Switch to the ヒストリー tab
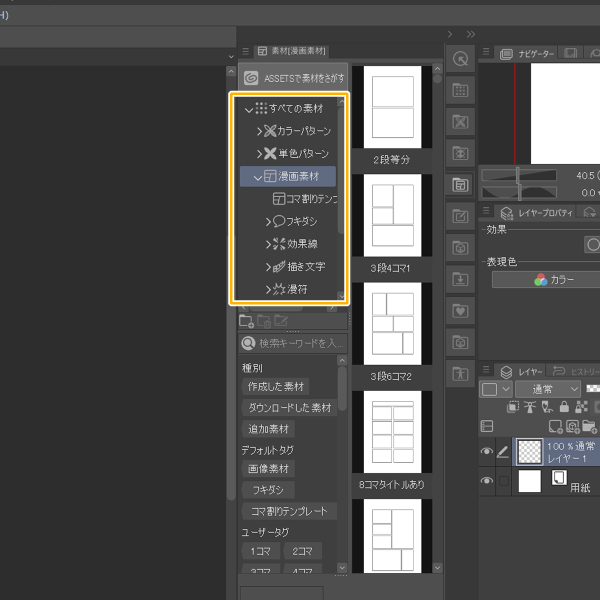The image size is (600, 600). click(574, 371)
